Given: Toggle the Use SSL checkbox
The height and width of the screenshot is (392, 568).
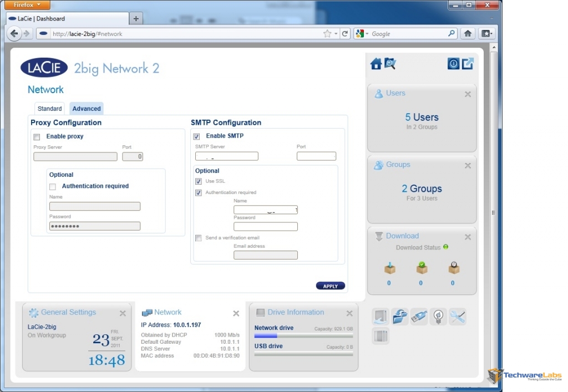Looking at the screenshot, I should tap(199, 181).
